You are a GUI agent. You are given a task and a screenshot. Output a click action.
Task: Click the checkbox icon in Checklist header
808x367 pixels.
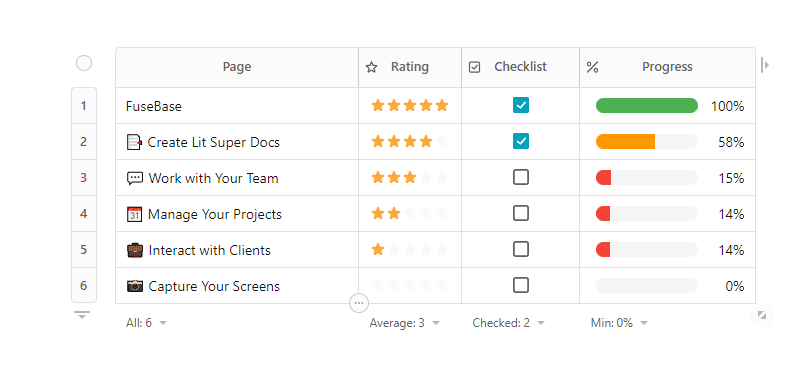coord(475,67)
